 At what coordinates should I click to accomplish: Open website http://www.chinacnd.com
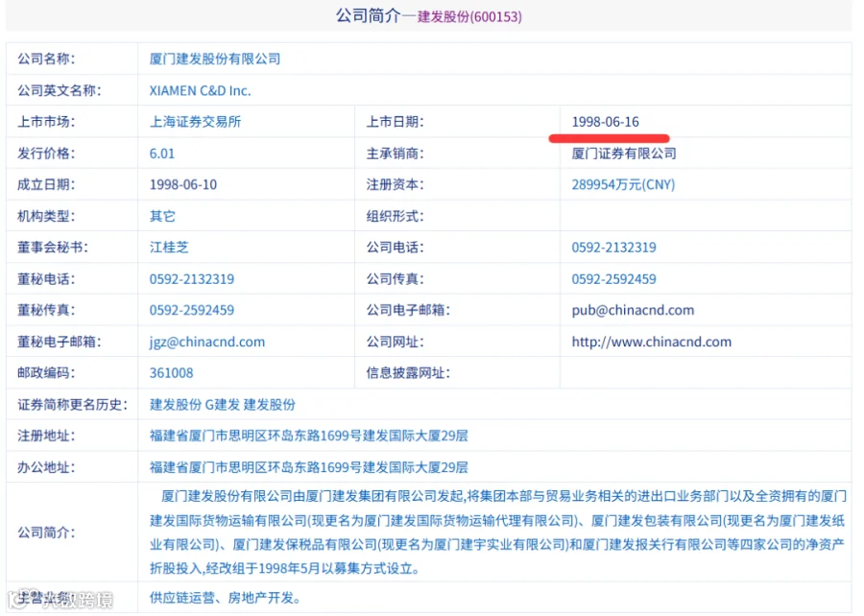[651, 342]
